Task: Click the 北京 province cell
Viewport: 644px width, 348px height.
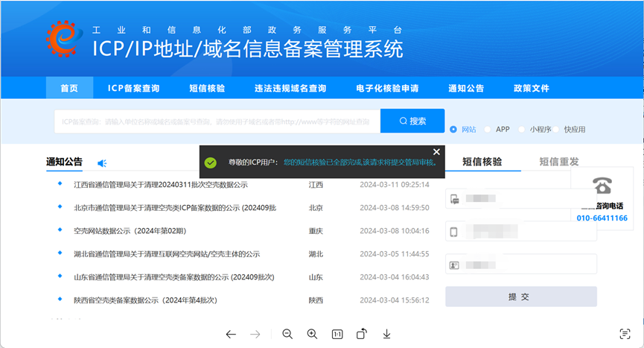Action: [316, 208]
